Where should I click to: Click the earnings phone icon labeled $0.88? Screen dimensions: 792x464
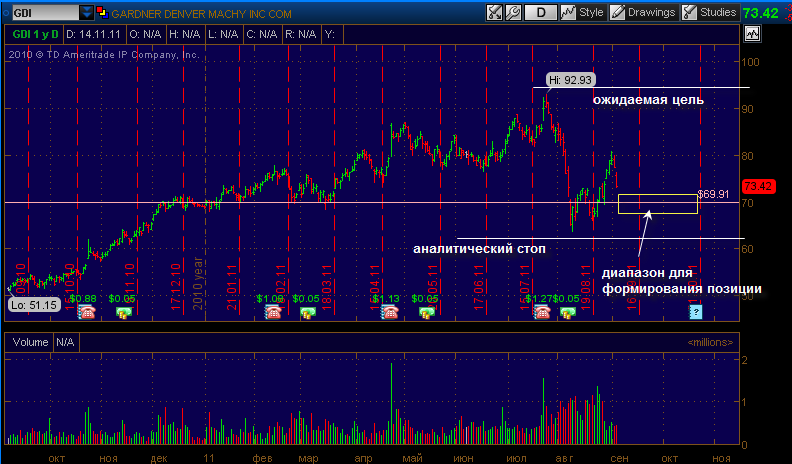(x=87, y=313)
